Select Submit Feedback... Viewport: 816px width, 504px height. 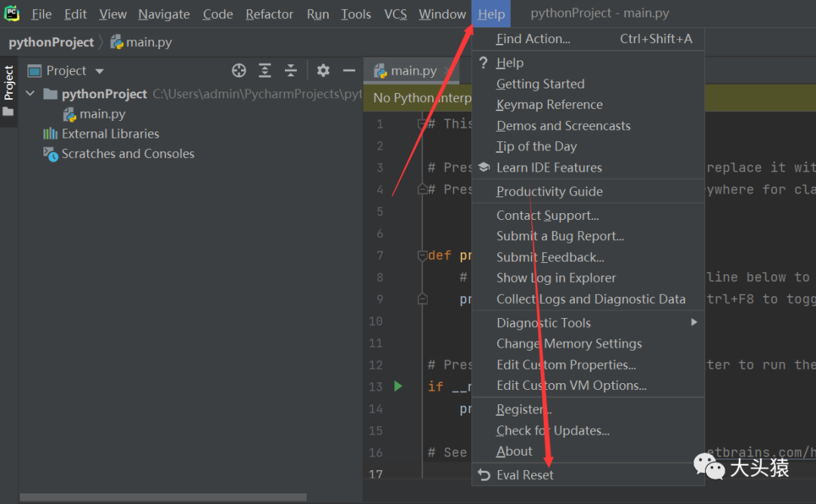tap(588, 257)
